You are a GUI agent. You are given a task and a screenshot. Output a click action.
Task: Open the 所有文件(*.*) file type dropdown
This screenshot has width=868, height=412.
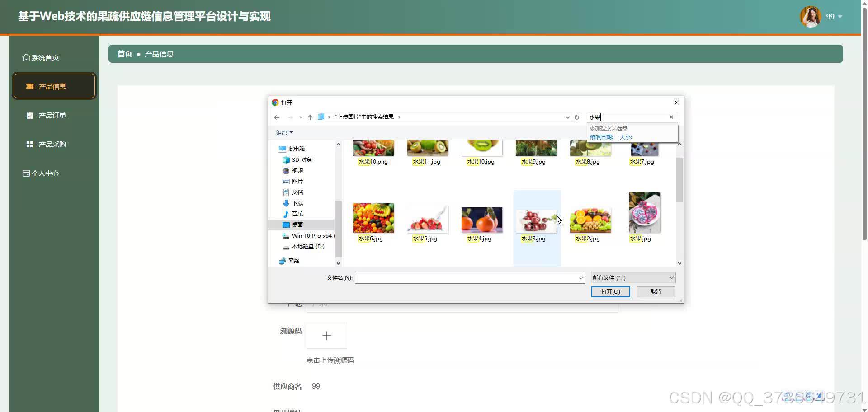click(632, 277)
